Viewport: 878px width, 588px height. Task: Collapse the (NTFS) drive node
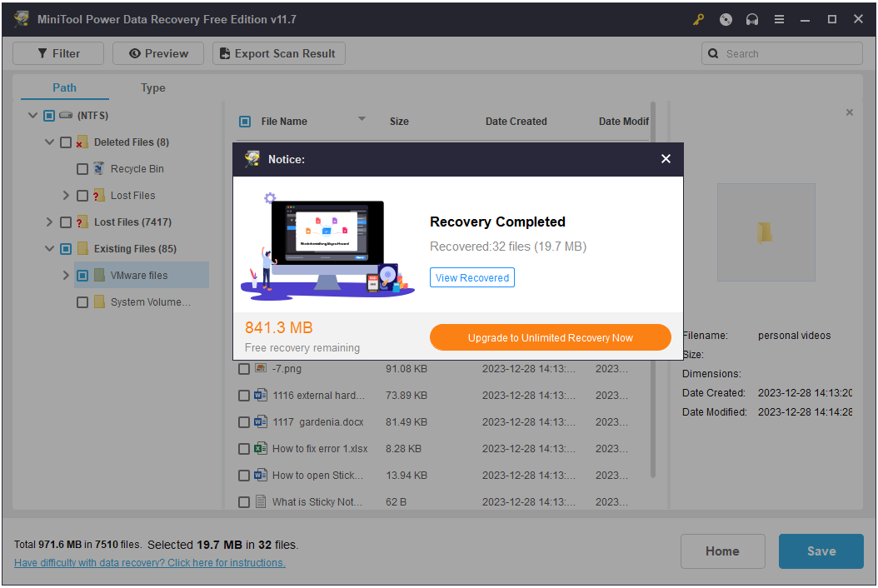pyautogui.click(x=33, y=116)
